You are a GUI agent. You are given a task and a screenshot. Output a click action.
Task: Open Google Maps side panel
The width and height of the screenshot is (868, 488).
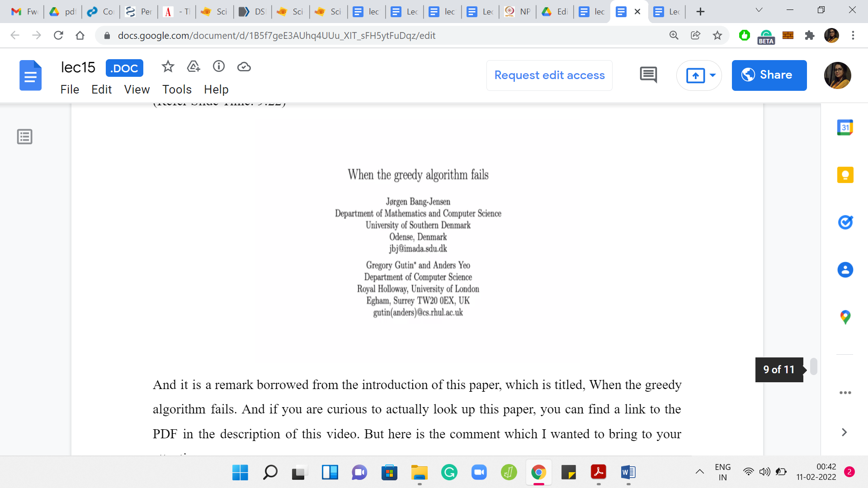[845, 317]
